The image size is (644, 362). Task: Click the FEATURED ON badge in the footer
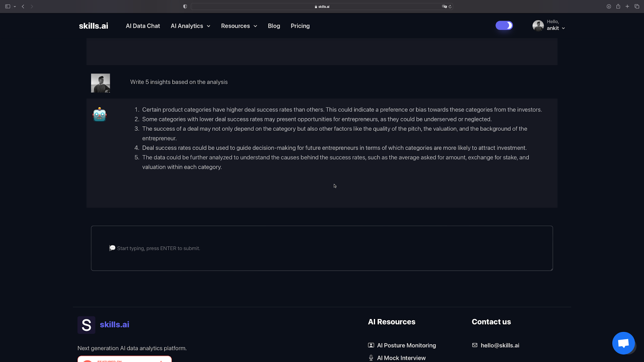coord(124,360)
